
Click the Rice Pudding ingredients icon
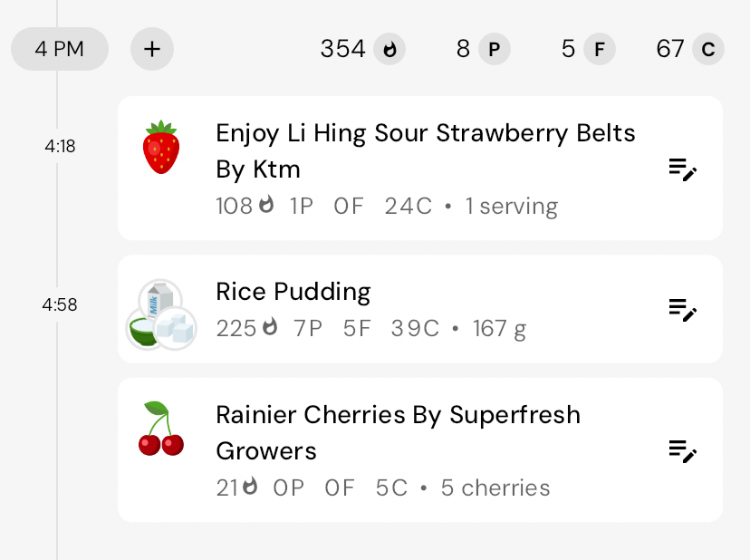coord(161,314)
